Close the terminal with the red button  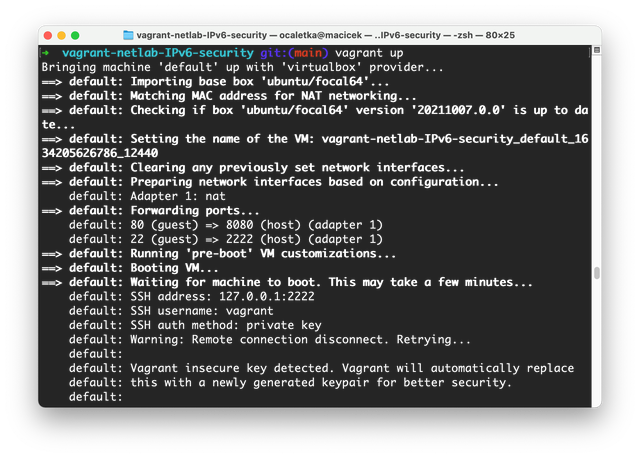pyautogui.click(x=48, y=36)
